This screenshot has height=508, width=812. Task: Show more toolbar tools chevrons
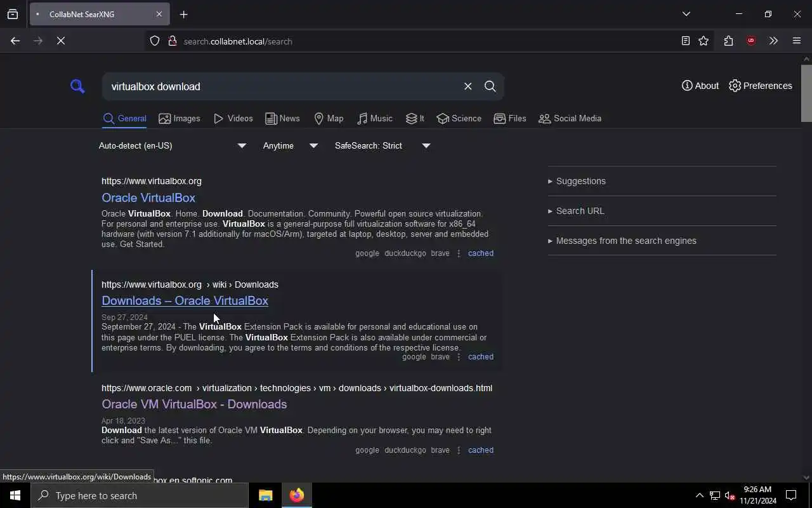click(773, 41)
